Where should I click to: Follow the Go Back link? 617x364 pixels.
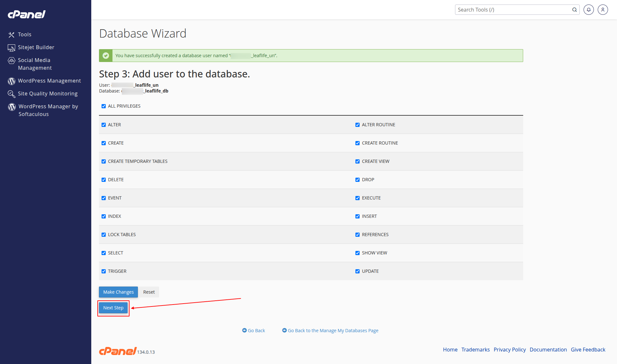coord(256,331)
